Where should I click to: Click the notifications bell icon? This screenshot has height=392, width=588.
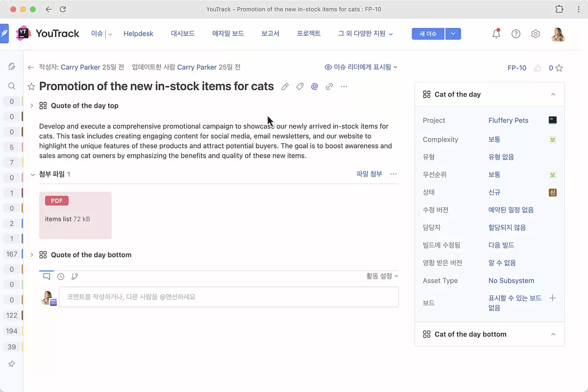pos(496,34)
